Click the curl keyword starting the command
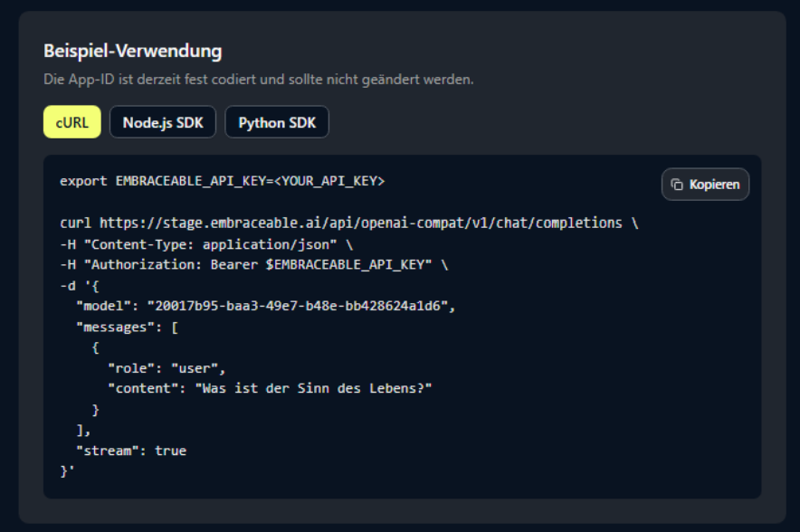Screen dimensions: 800x532 click(x=75, y=223)
